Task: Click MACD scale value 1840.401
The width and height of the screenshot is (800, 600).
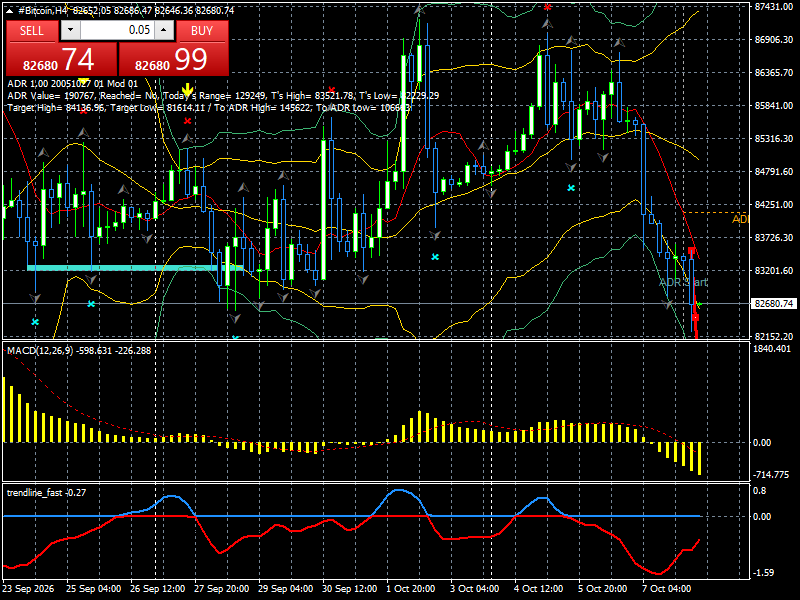Action: pyautogui.click(x=772, y=349)
